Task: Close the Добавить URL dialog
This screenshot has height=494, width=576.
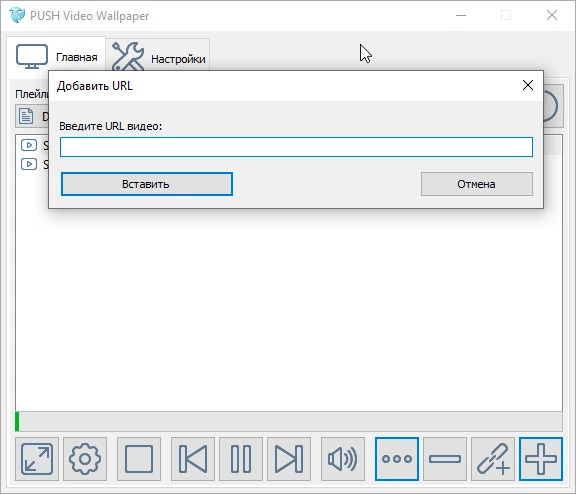Action: pyautogui.click(x=528, y=85)
